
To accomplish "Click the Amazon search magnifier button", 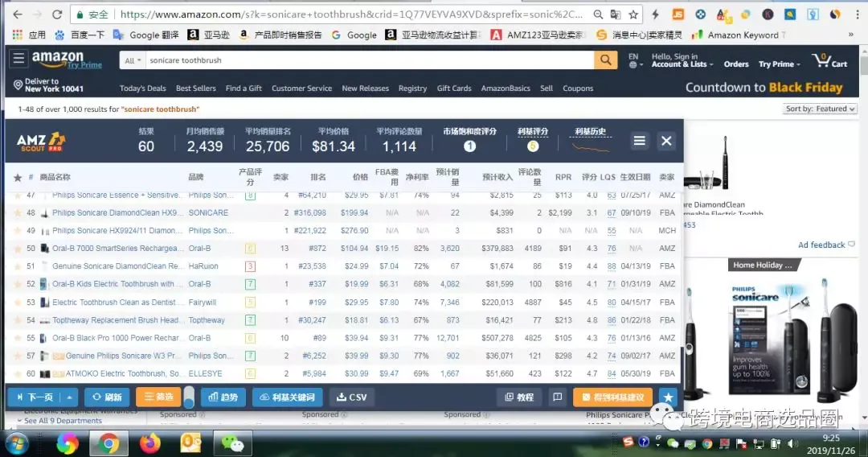I will coord(606,60).
